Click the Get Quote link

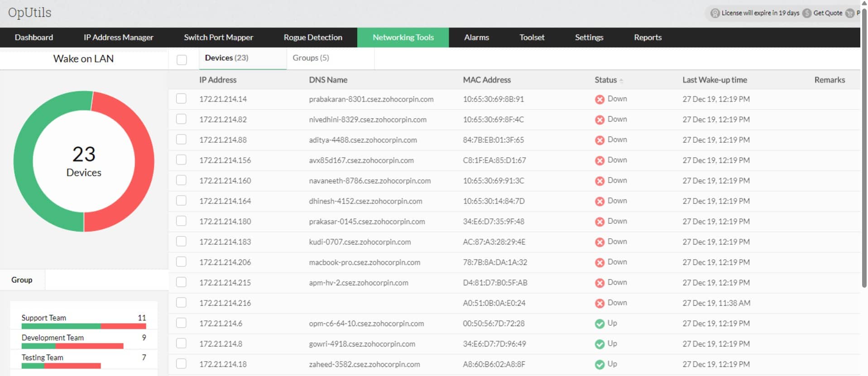coord(828,13)
